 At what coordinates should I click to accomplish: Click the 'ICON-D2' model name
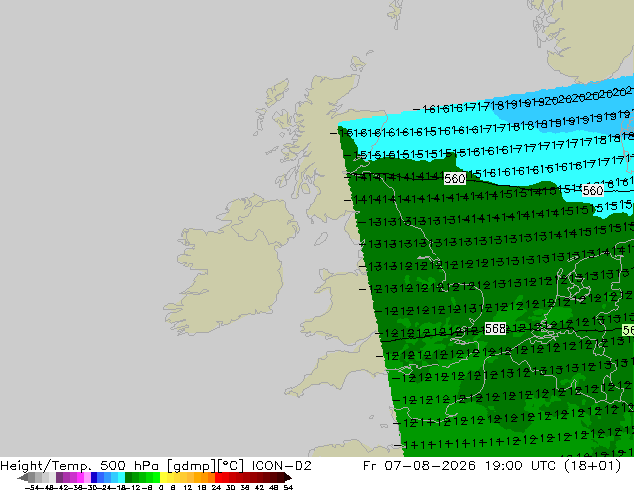click(281, 466)
